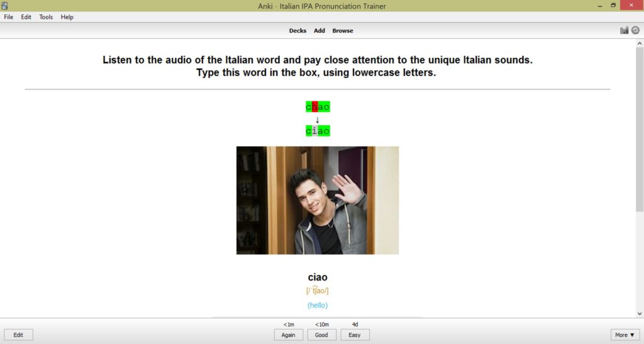
Task: Click the vertical scrollbar thumb
Action: tap(640, 130)
